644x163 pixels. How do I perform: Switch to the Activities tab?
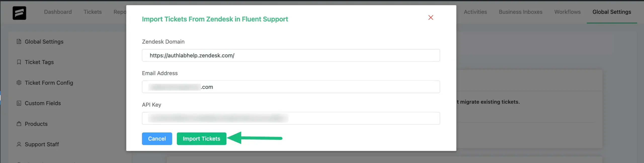(475, 12)
